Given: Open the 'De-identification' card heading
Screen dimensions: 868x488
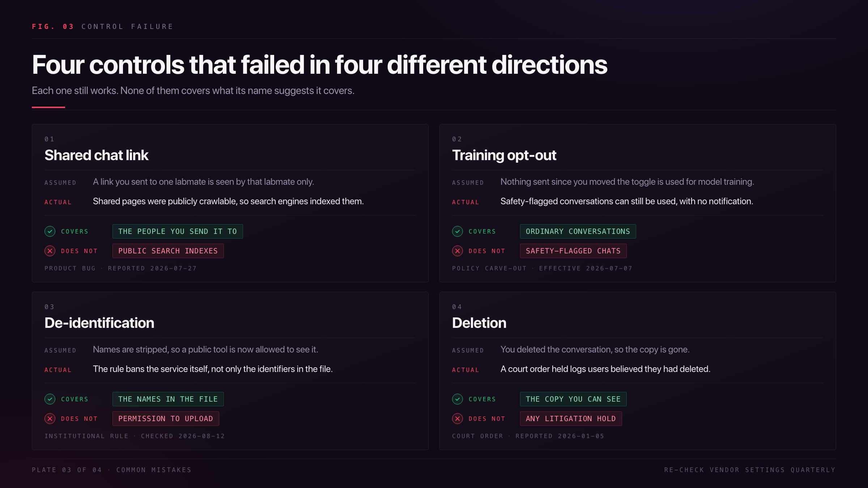Looking at the screenshot, I should click(x=99, y=323).
